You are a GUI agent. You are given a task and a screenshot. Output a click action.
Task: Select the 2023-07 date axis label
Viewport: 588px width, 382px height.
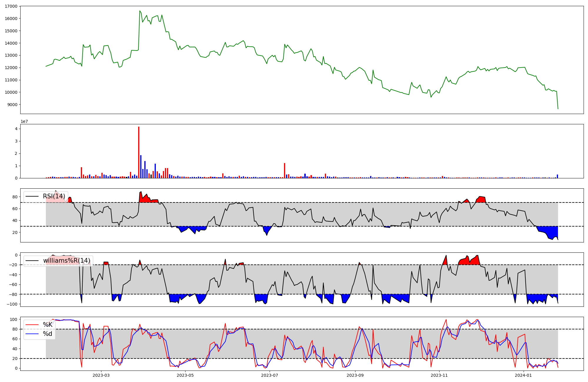click(x=270, y=375)
